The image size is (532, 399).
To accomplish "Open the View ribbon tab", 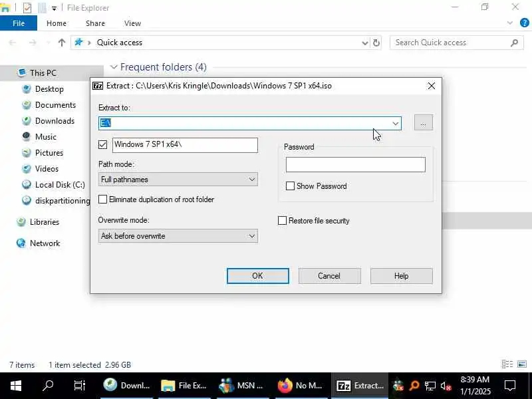I will pos(132,23).
